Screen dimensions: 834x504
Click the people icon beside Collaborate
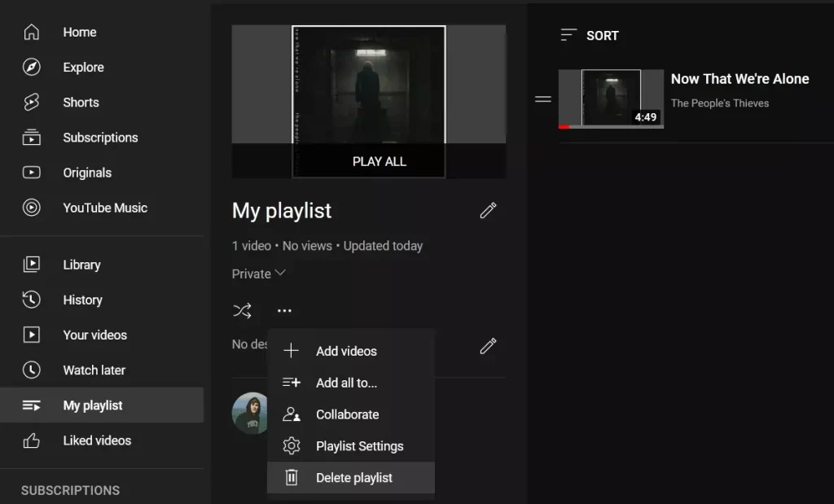click(292, 414)
